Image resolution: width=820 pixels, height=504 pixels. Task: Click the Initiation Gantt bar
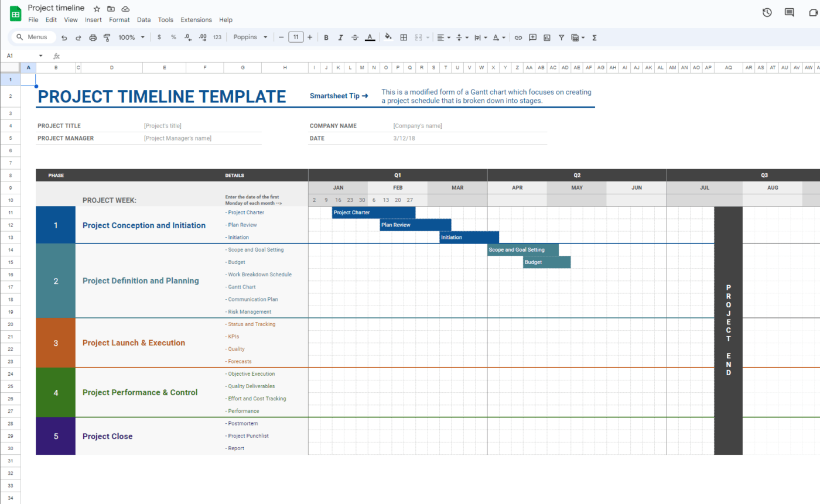point(469,237)
